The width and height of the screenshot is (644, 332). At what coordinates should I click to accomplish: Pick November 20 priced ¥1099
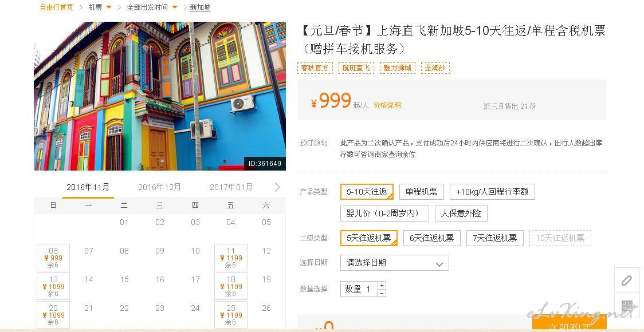click(53, 315)
